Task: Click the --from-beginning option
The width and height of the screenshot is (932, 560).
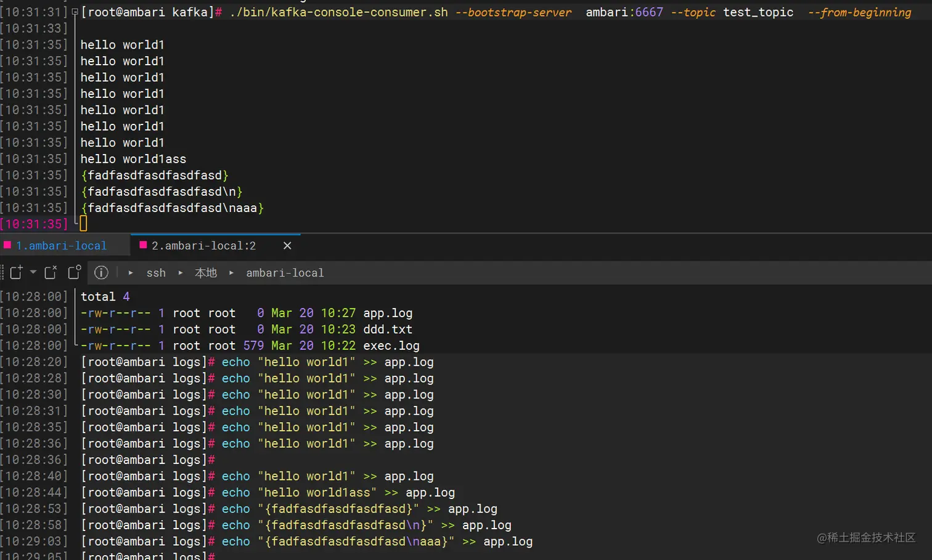Action: (x=860, y=12)
